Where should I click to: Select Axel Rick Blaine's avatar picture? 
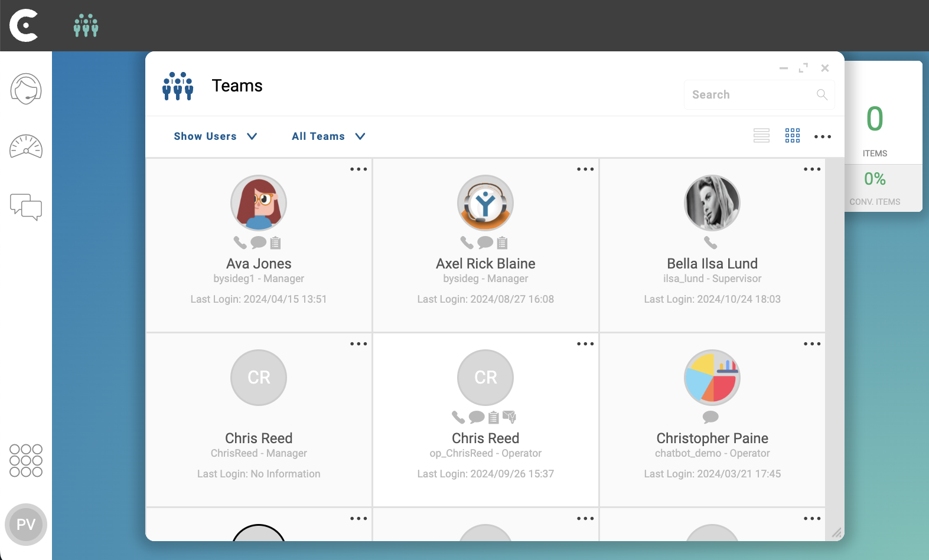pyautogui.click(x=485, y=203)
